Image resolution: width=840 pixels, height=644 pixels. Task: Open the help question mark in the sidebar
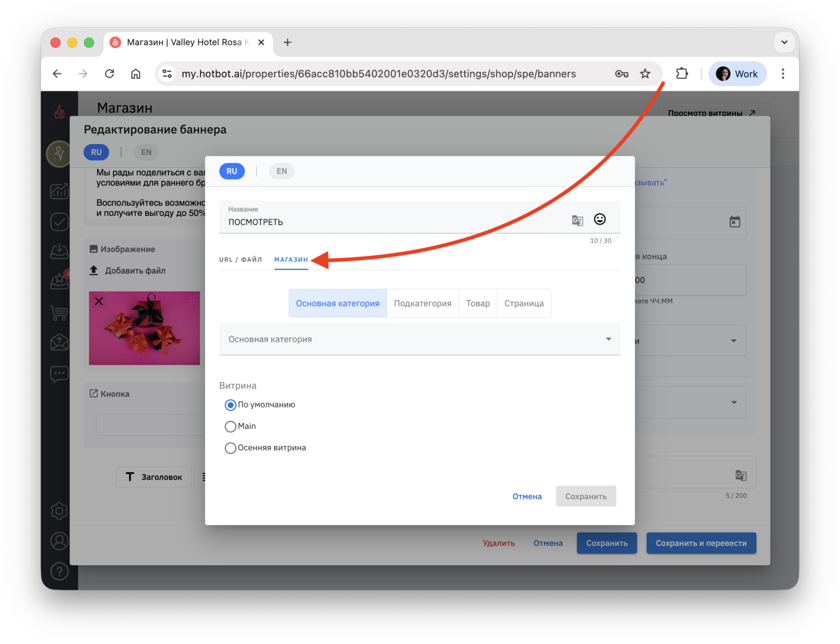click(x=59, y=571)
